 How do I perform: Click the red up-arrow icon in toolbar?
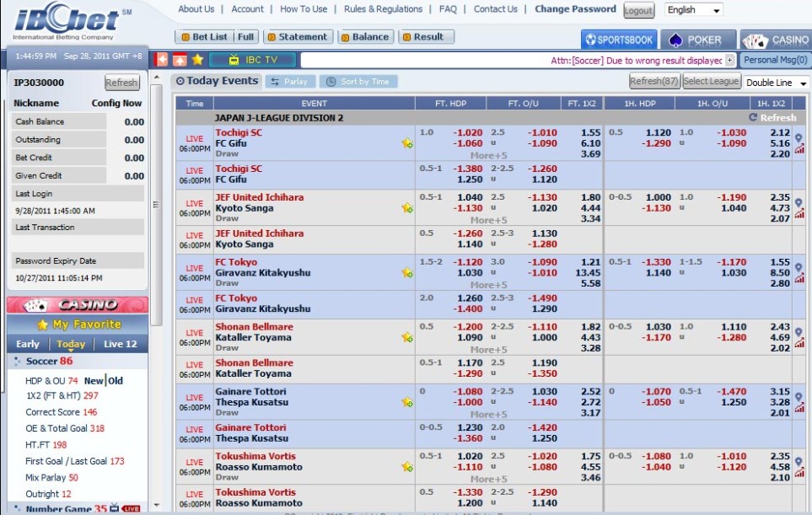coord(180,60)
